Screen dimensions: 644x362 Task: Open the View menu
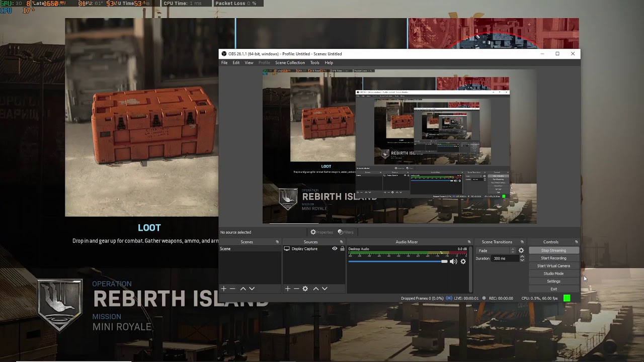(249, 63)
